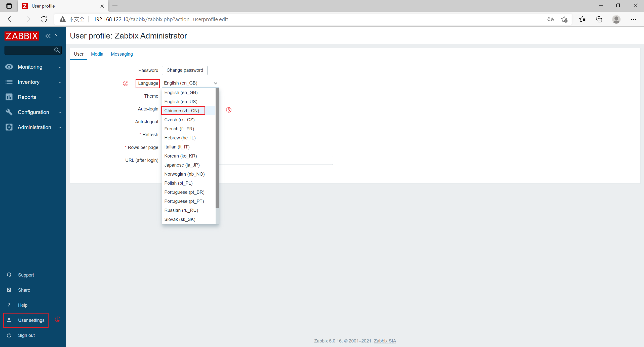Open the Zabbix SIA footer link
Image resolution: width=644 pixels, height=347 pixels.
[x=385, y=341]
